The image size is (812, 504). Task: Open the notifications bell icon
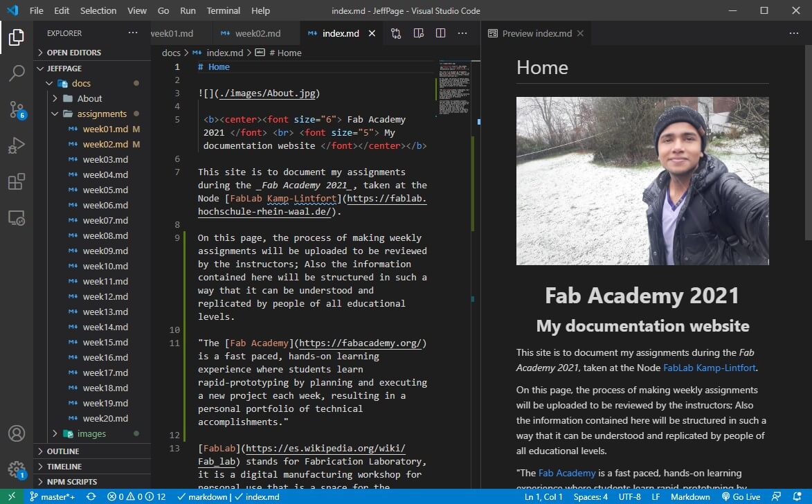[x=797, y=497]
